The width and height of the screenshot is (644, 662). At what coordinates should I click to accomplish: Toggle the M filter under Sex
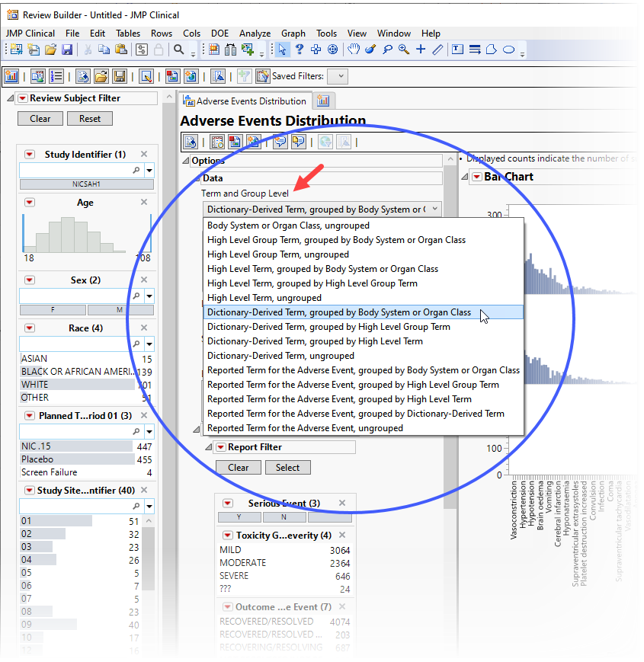point(120,310)
